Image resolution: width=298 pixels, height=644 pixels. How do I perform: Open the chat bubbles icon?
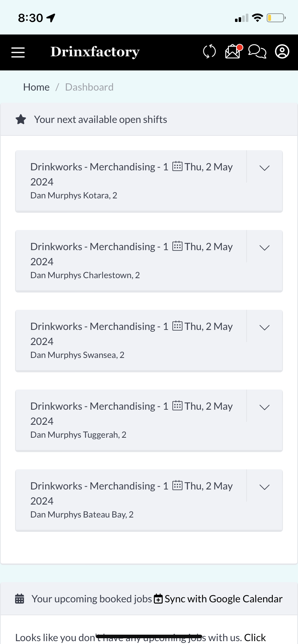click(257, 51)
